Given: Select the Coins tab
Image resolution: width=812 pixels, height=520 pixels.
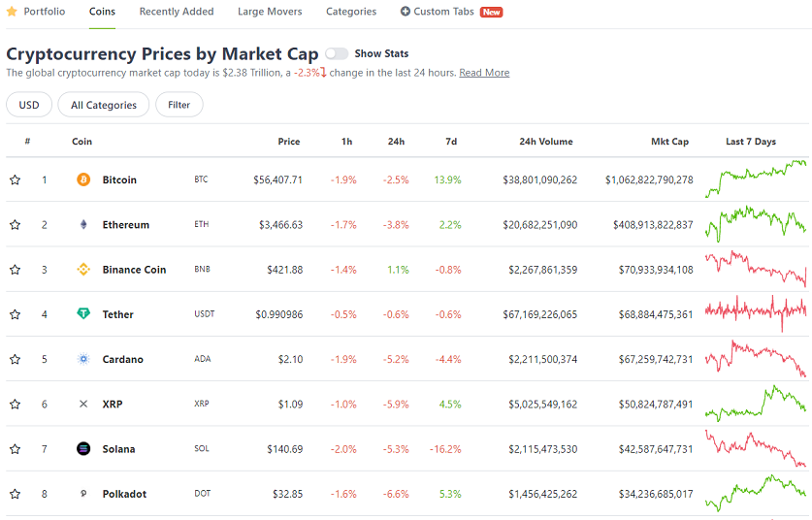Looking at the screenshot, I should (102, 12).
